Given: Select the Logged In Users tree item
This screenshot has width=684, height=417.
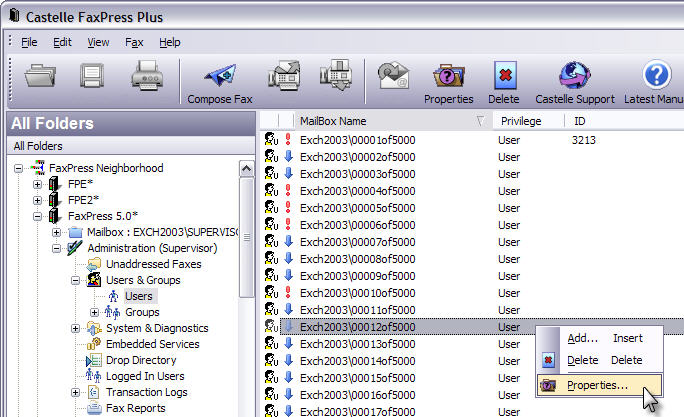Looking at the screenshot, I should click(x=145, y=376).
